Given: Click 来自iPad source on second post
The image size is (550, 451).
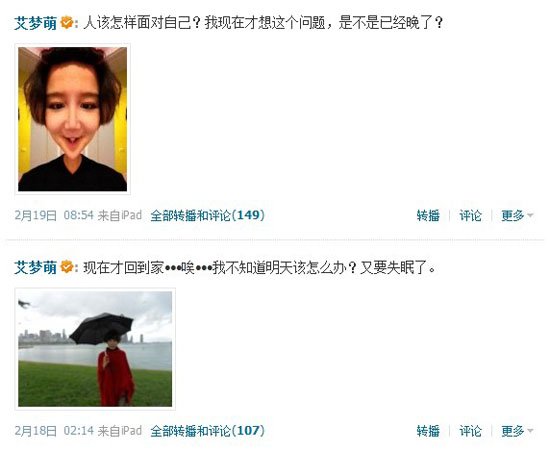Looking at the screenshot, I should pyautogui.click(x=120, y=431).
